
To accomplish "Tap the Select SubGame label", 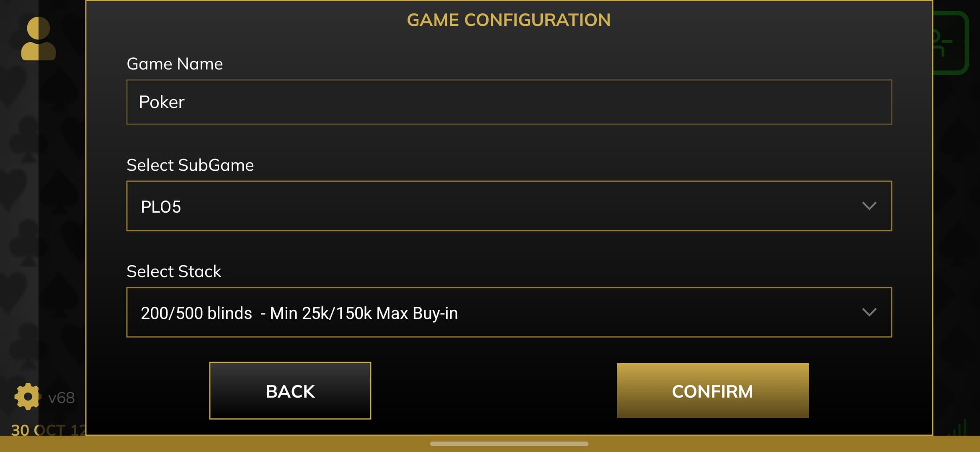I will click(190, 165).
